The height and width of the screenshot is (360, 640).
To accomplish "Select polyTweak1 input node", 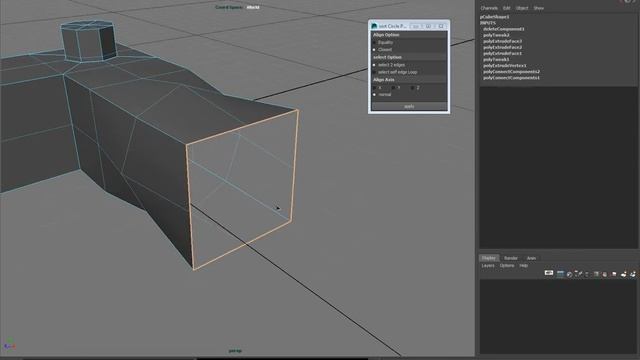I will pos(496,60).
